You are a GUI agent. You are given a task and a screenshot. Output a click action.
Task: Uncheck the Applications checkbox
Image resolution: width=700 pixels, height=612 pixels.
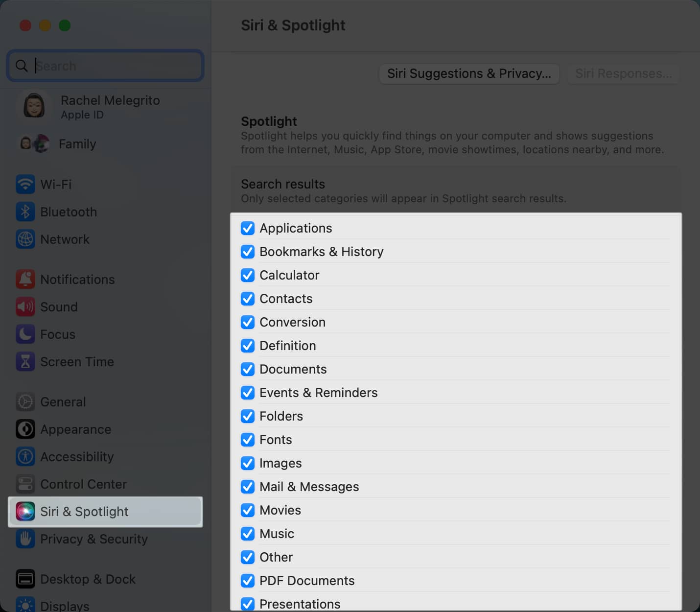tap(248, 228)
